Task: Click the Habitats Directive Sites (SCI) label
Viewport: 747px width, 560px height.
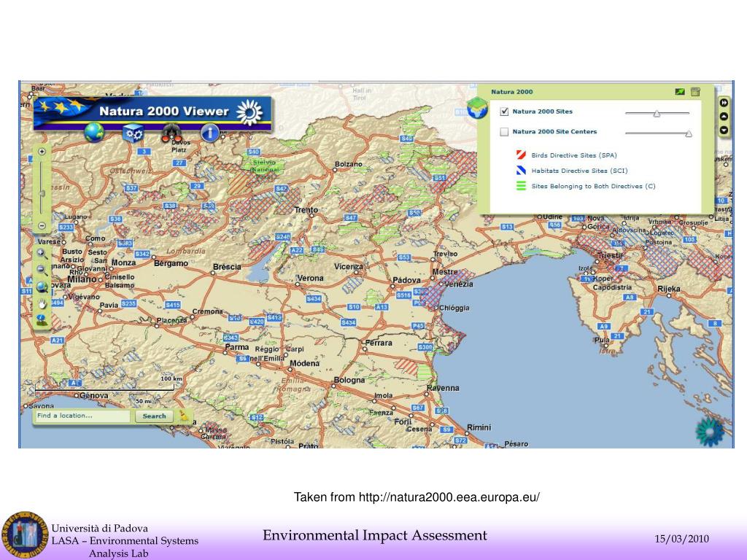Action: [579, 171]
